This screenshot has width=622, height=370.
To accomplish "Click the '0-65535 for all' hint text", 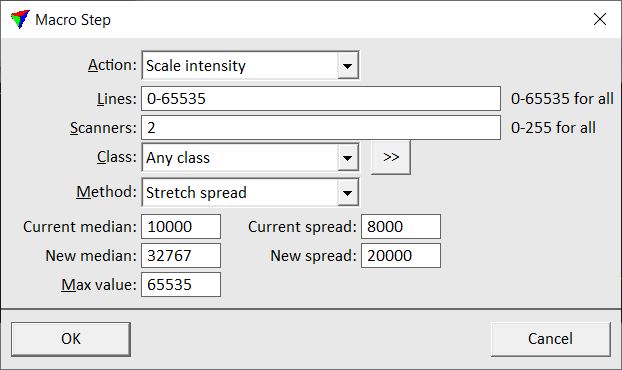I will pyautogui.click(x=562, y=98).
